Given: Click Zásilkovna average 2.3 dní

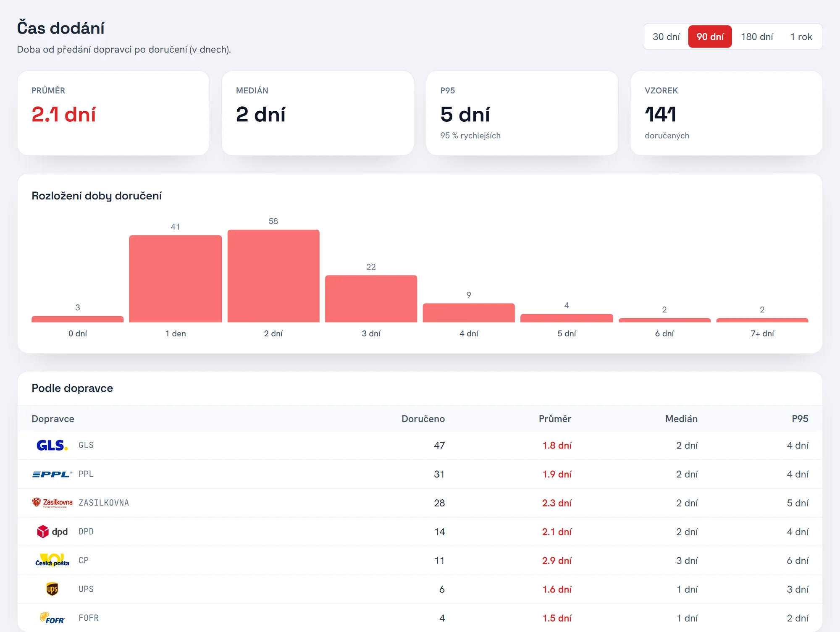Looking at the screenshot, I should coord(557,503).
